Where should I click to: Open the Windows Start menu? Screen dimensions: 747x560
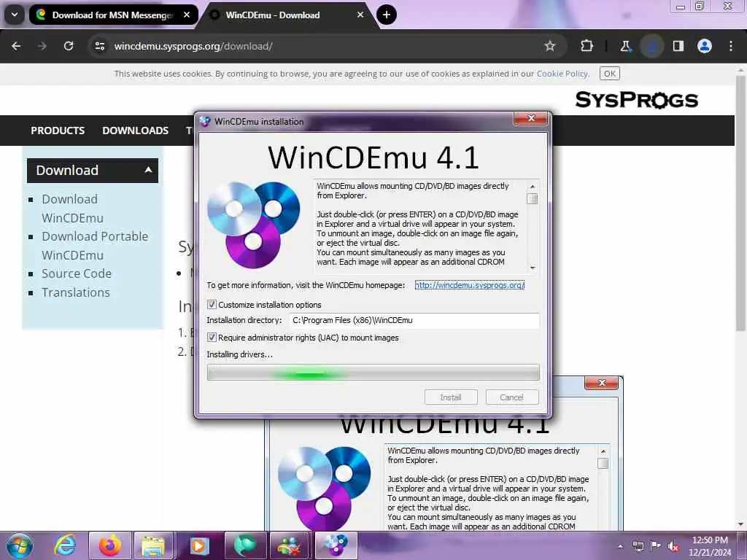coord(20,545)
